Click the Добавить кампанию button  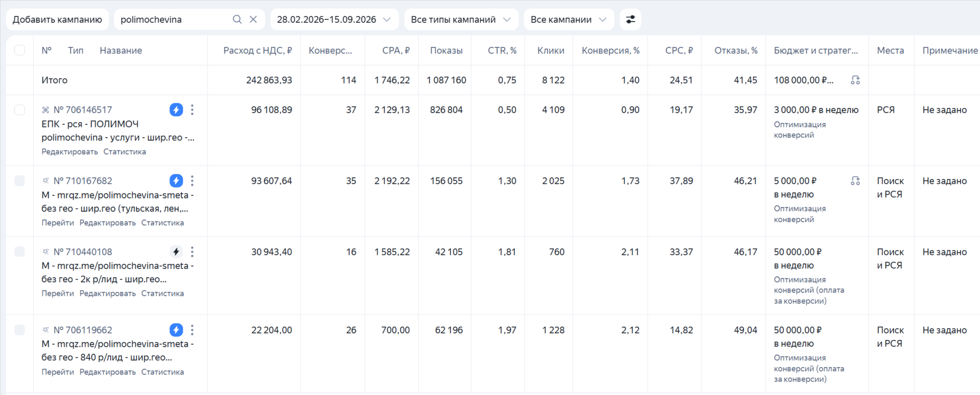pos(57,20)
